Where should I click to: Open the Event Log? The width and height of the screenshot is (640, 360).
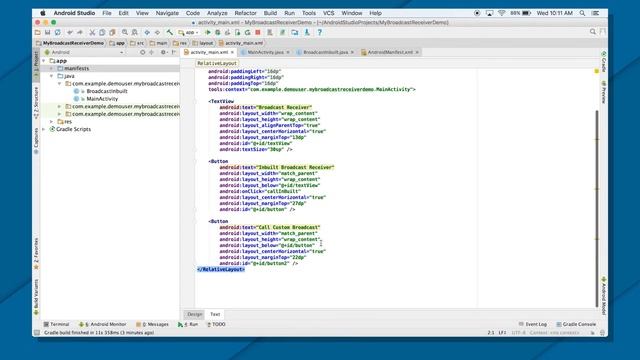pyautogui.click(x=533, y=324)
